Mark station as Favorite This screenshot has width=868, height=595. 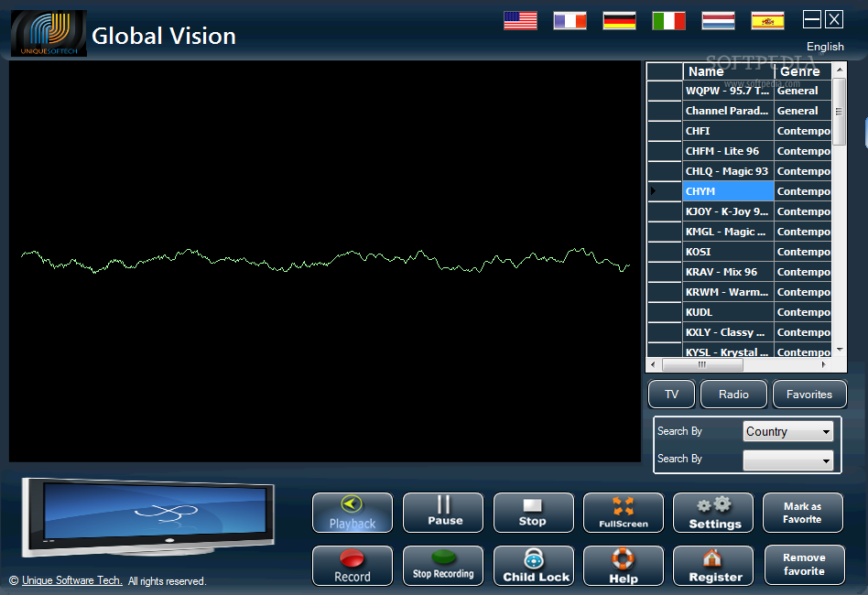pos(803,513)
